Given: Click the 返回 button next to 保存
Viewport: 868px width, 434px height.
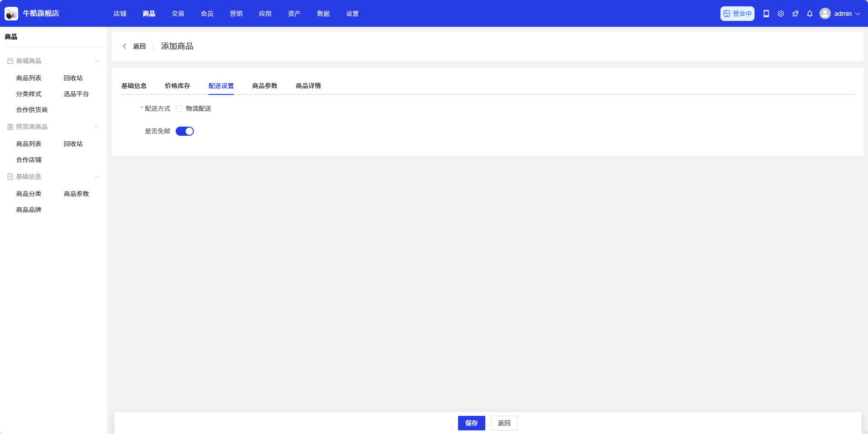Looking at the screenshot, I should [x=504, y=423].
